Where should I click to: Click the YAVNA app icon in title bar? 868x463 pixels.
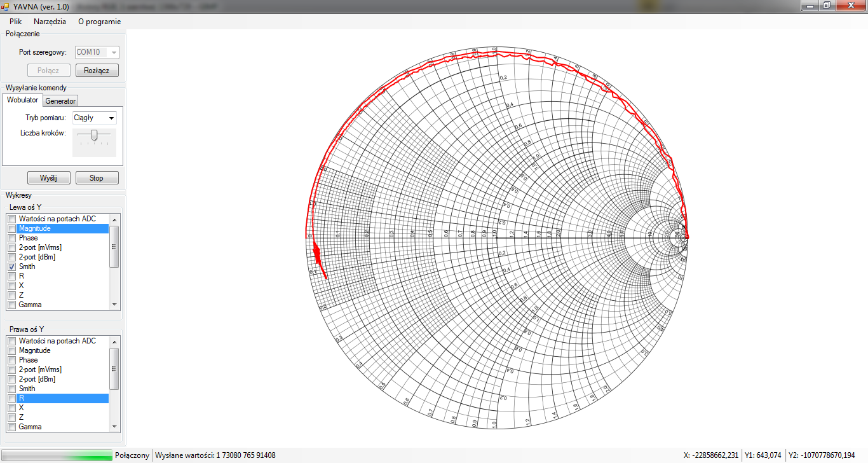tap(5, 6)
